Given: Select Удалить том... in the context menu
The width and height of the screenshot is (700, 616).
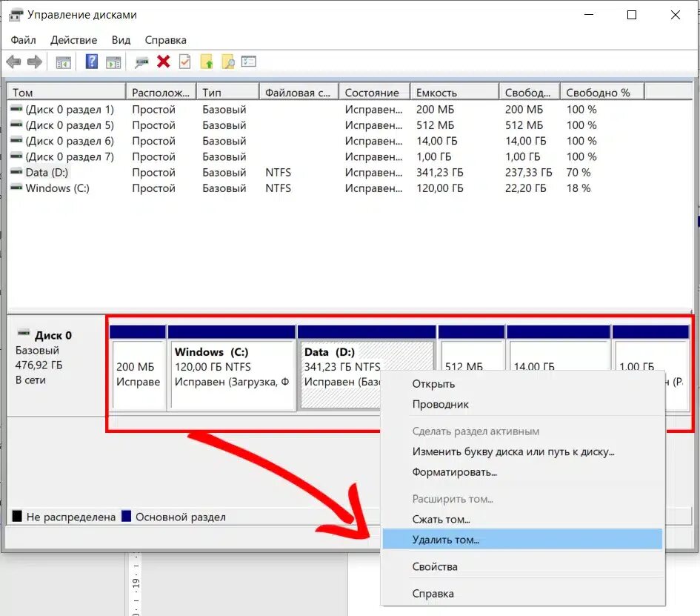Looking at the screenshot, I should point(523,540).
